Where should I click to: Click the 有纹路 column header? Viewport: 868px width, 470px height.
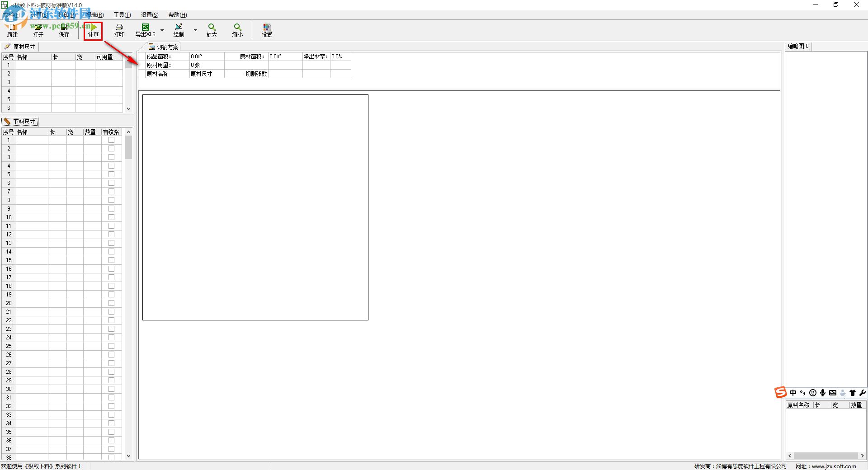pos(111,132)
